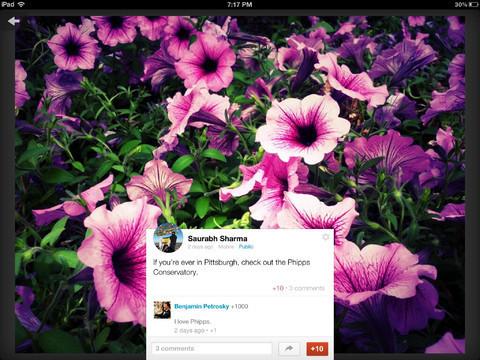Viewport: 480px width, 360px height.
Task: Open the post options gear icon
Action: [325, 237]
